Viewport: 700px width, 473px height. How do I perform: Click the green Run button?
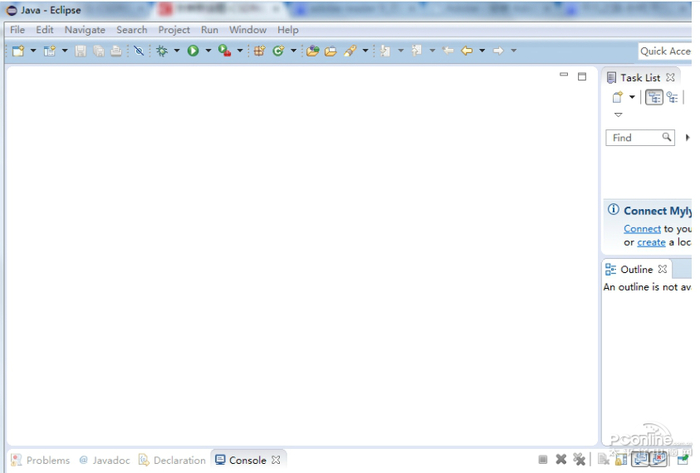click(193, 51)
